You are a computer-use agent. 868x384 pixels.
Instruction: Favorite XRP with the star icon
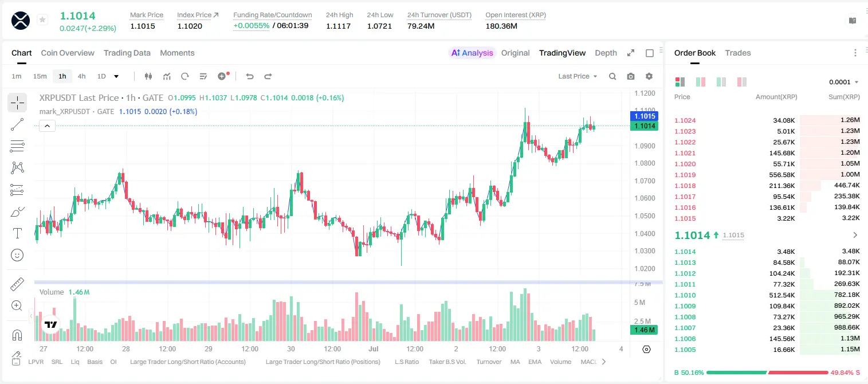[42, 20]
